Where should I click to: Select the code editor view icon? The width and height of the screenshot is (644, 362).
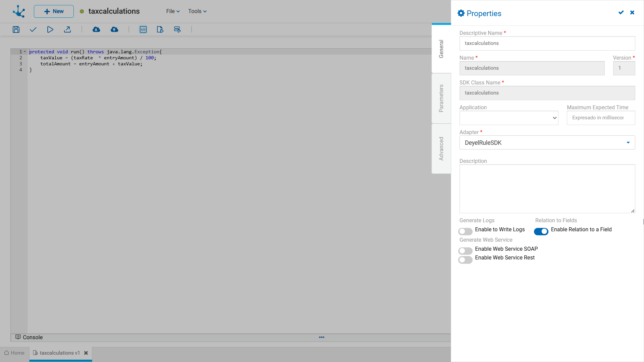(x=143, y=29)
